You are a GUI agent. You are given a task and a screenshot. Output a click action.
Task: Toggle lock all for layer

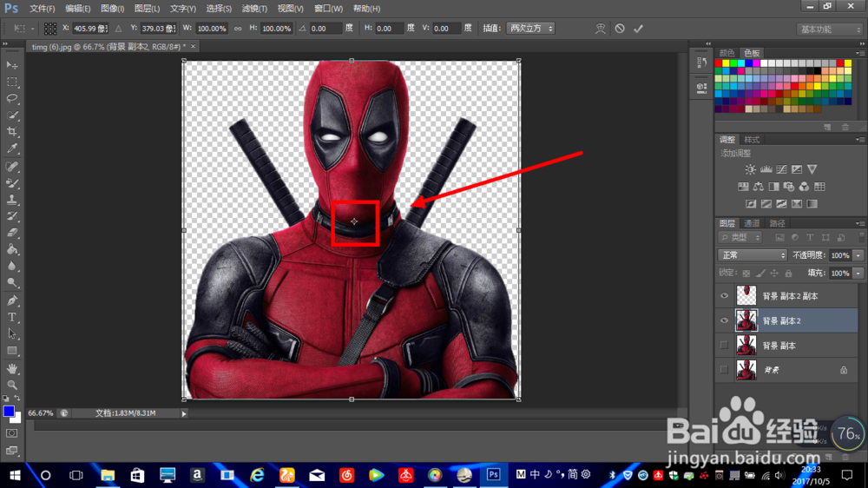pyautogui.click(x=788, y=273)
